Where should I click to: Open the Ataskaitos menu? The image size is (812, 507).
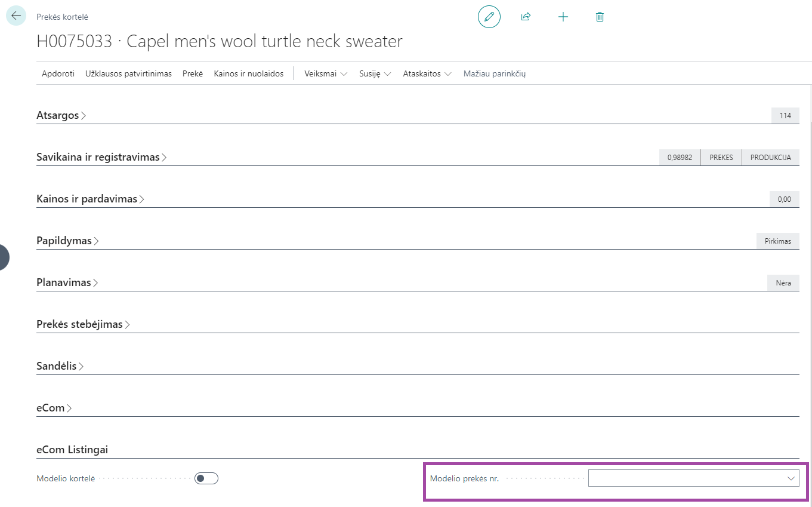pos(427,73)
